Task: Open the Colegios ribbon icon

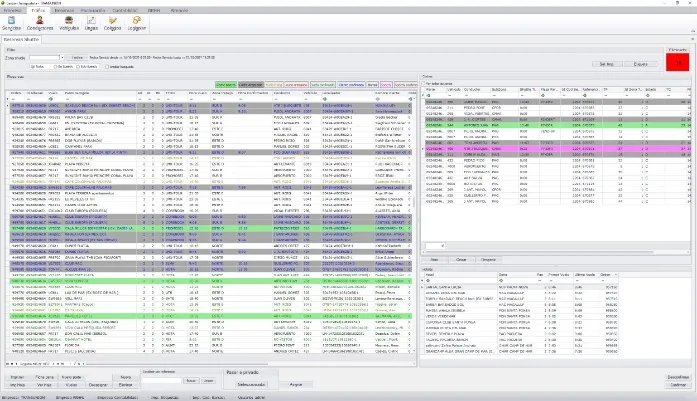Action: click(x=112, y=23)
